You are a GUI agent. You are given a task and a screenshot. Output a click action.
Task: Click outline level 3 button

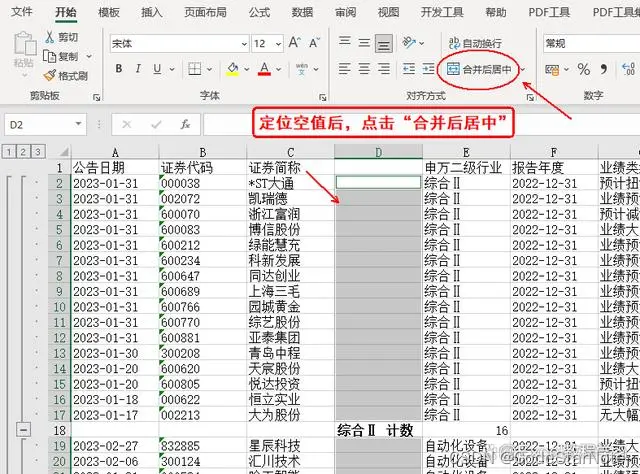[x=38, y=152]
